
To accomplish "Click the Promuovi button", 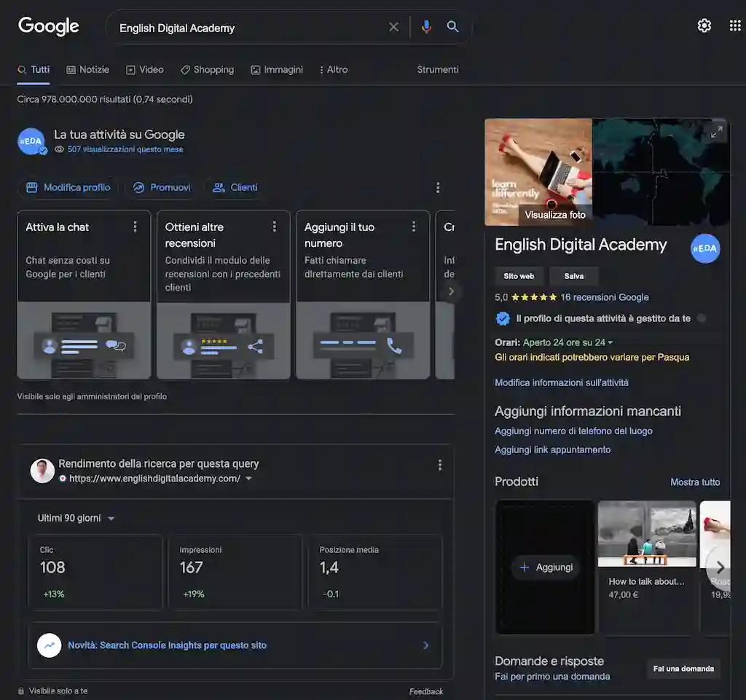I will (162, 187).
